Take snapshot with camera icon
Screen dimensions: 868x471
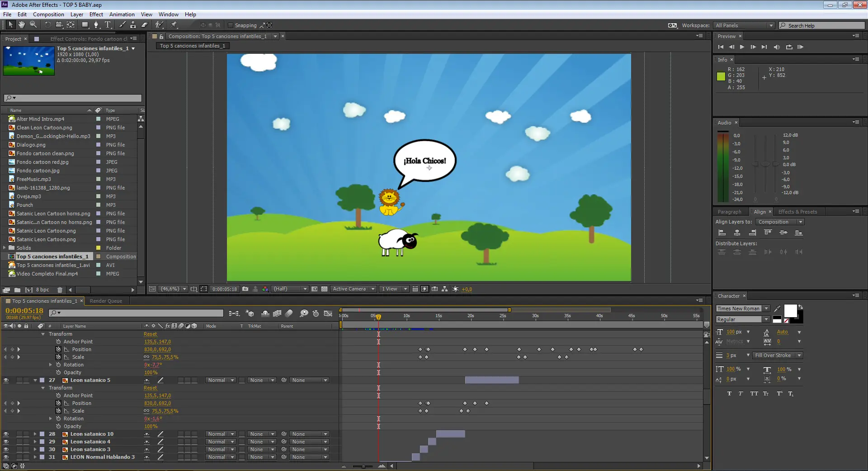pos(245,289)
